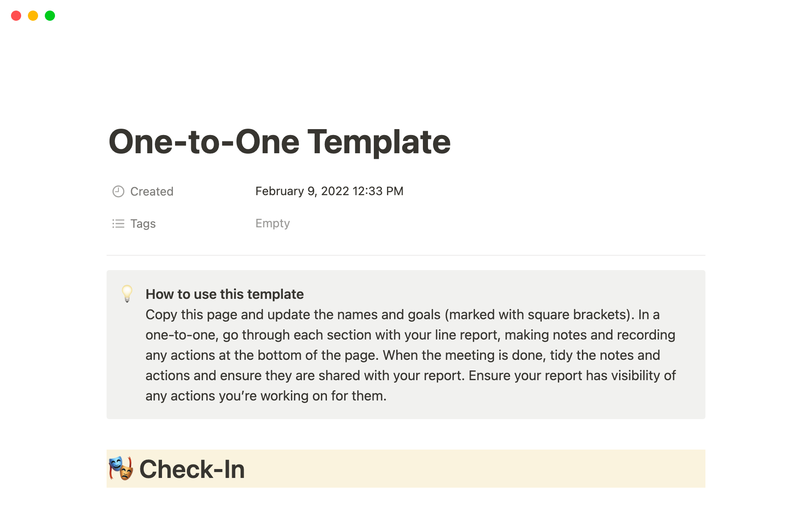The image size is (812, 508).
Task: Click the How to use this template heading
Action: pyautogui.click(x=225, y=294)
